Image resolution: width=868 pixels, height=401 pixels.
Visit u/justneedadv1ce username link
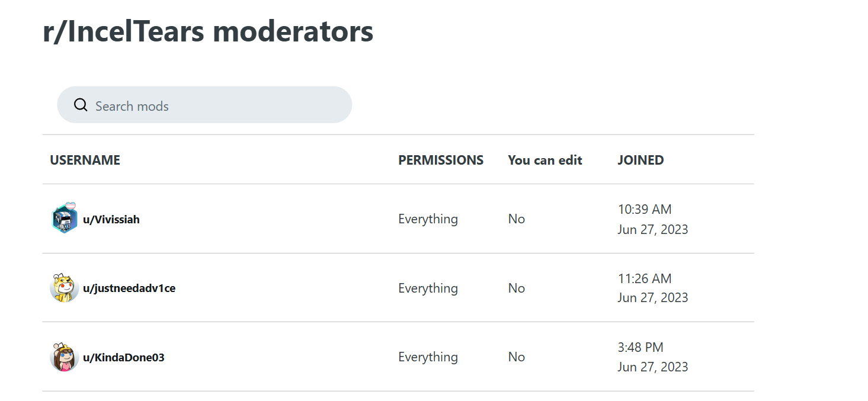129,288
